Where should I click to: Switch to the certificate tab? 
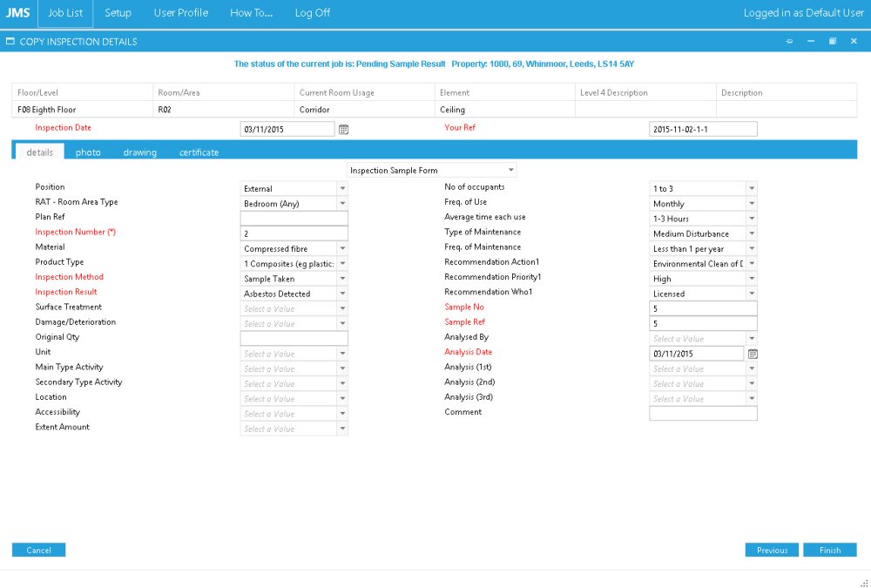click(199, 152)
